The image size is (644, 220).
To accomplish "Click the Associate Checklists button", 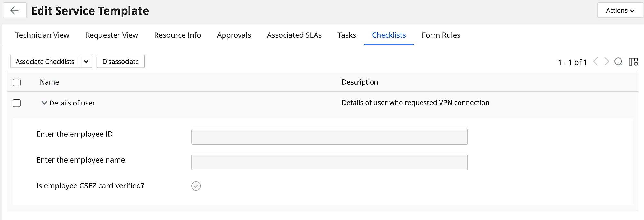I will click(45, 62).
